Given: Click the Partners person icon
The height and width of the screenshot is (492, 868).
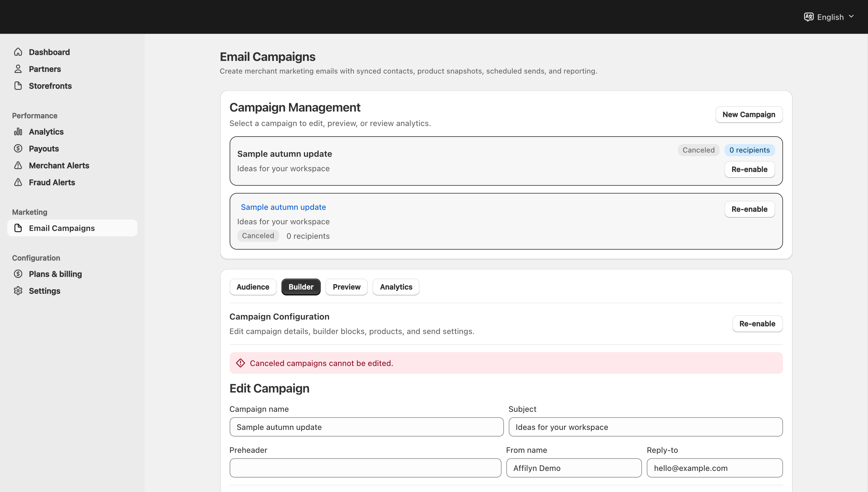Looking at the screenshot, I should pyautogui.click(x=18, y=69).
